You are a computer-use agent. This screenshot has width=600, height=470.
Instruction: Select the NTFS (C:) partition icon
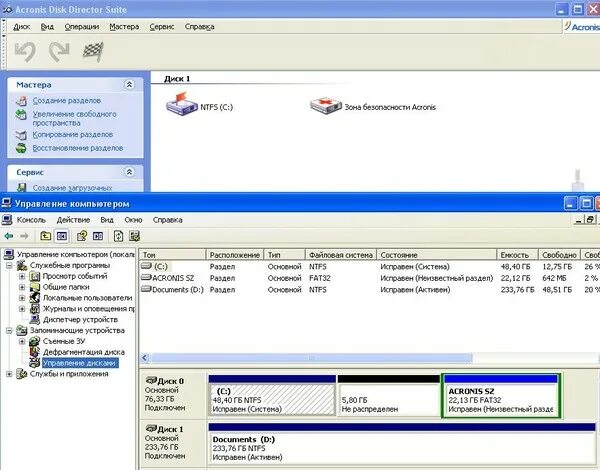[181, 104]
